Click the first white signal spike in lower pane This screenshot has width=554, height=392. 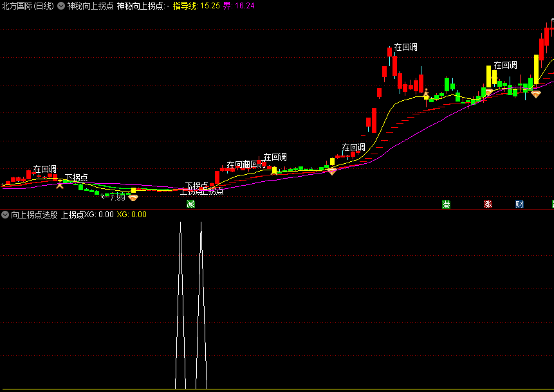pyautogui.click(x=181, y=305)
